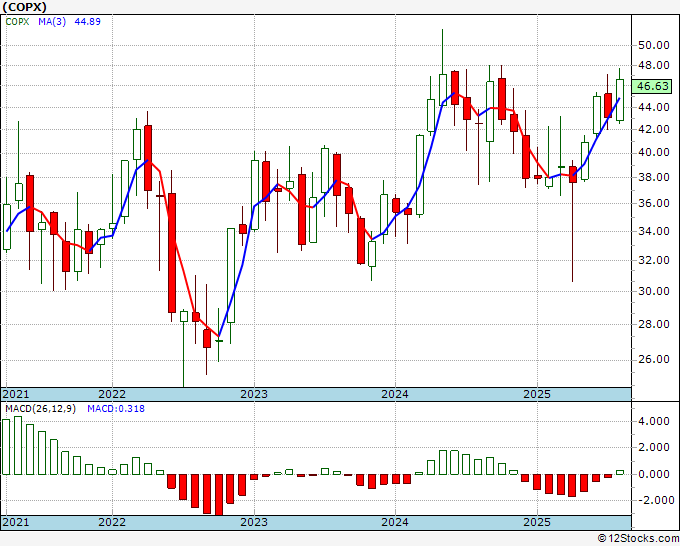Click the 38.00 price axis label

653,177
